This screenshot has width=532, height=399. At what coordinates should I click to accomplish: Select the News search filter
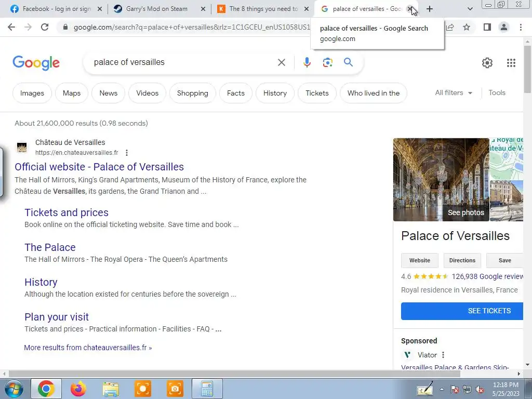[108, 93]
